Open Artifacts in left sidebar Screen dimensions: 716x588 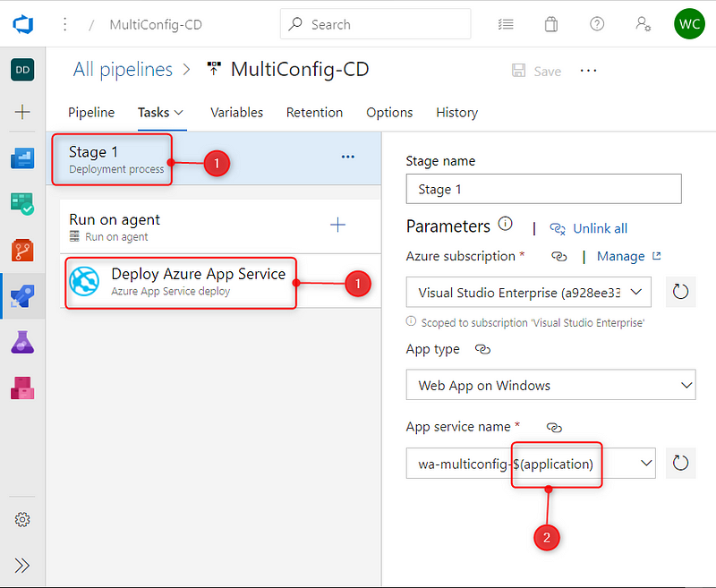click(x=22, y=387)
